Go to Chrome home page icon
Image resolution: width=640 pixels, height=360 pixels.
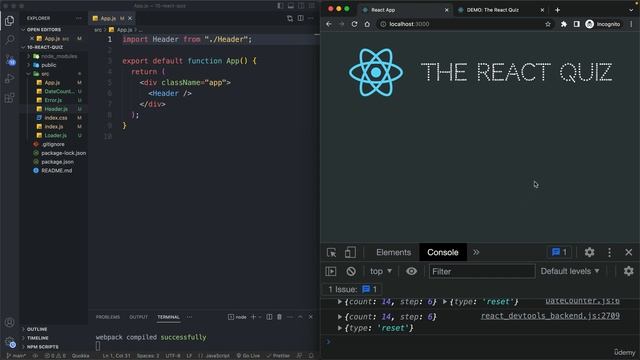[367, 24]
